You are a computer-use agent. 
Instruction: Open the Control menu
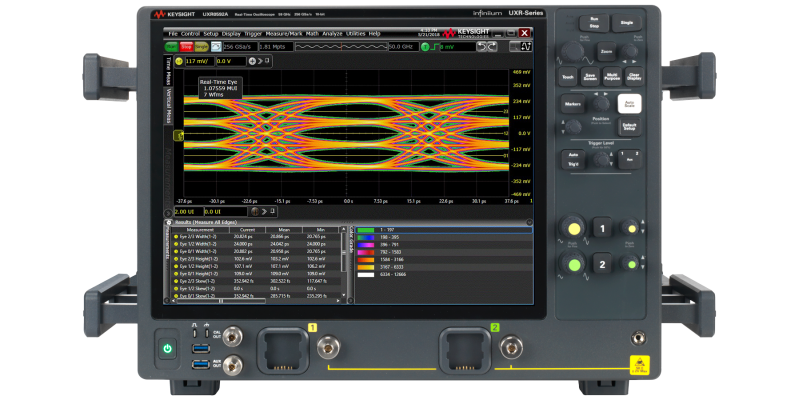pos(190,34)
